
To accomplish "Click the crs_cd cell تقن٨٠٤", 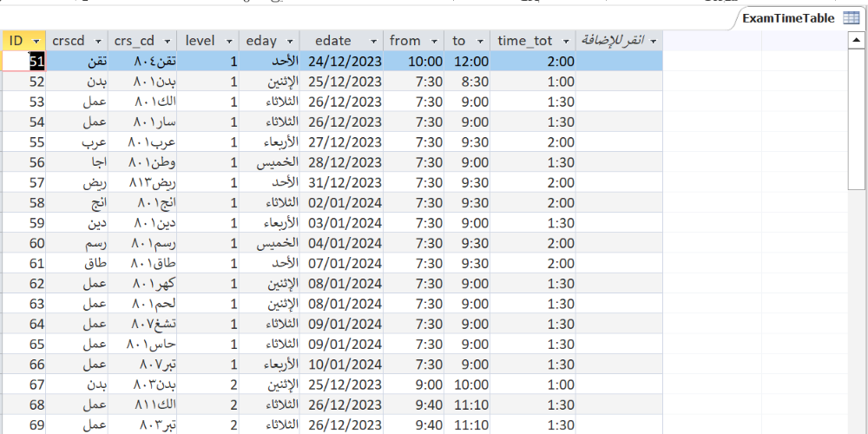I will click(x=143, y=61).
